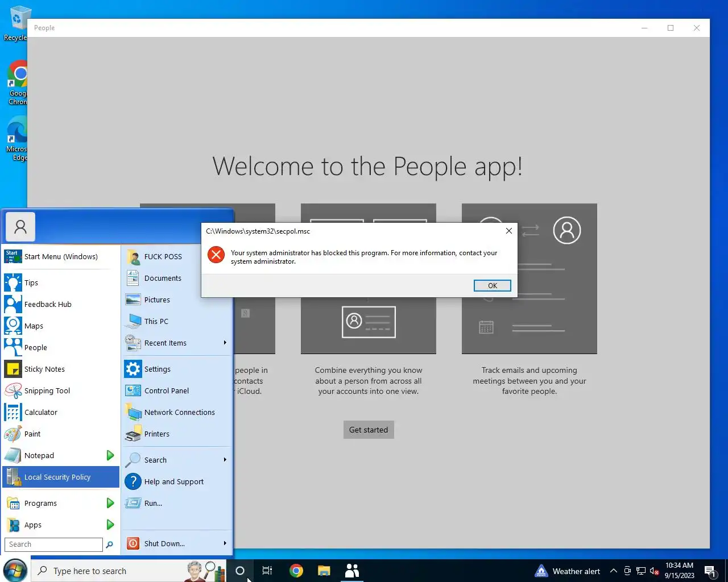The image size is (728, 582).
Task: Choose Shut Down... menu item
Action: [x=171, y=543]
